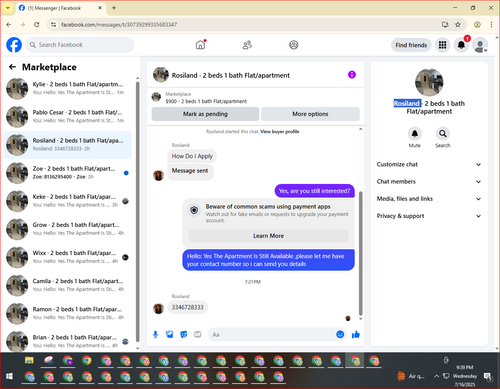Expand Media, files and links section
The width and height of the screenshot is (500, 389).
coord(429,199)
